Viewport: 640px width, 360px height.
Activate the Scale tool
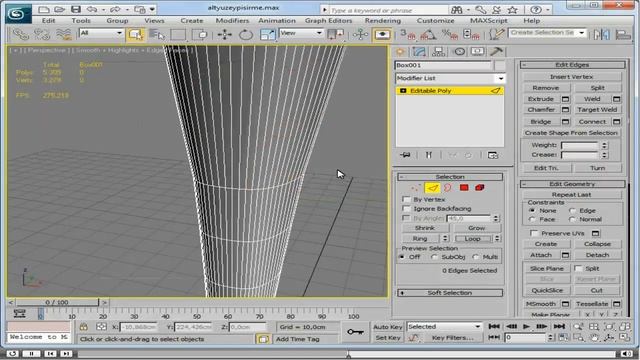click(x=267, y=35)
